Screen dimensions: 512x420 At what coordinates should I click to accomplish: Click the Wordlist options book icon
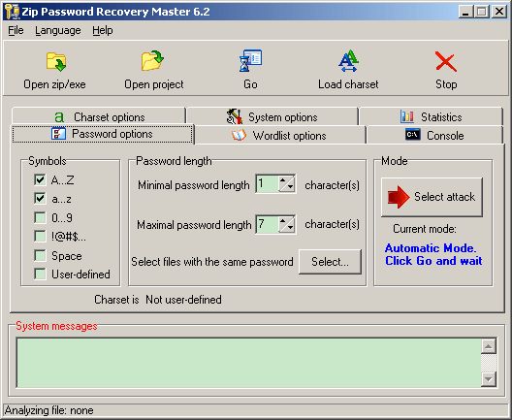pyautogui.click(x=239, y=135)
